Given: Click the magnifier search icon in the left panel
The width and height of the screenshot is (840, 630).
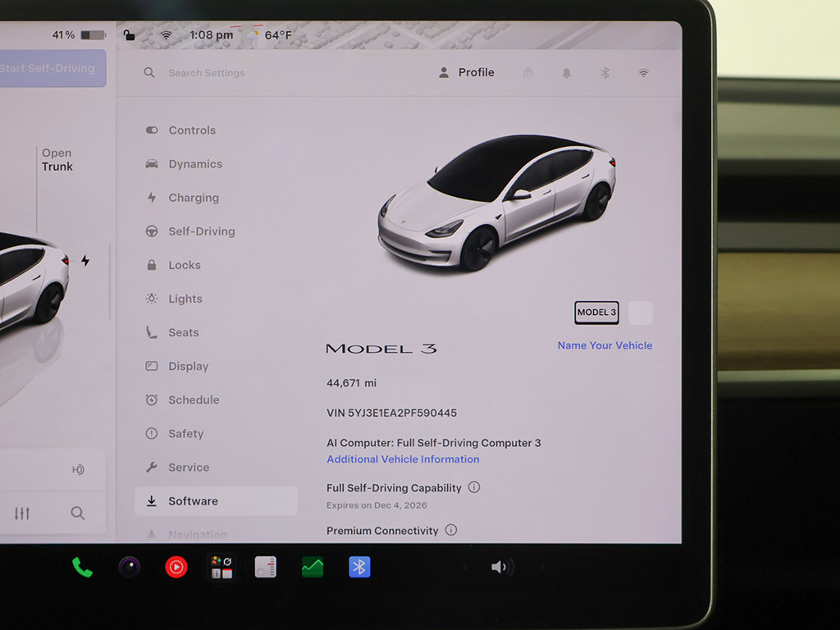Looking at the screenshot, I should click(x=78, y=514).
